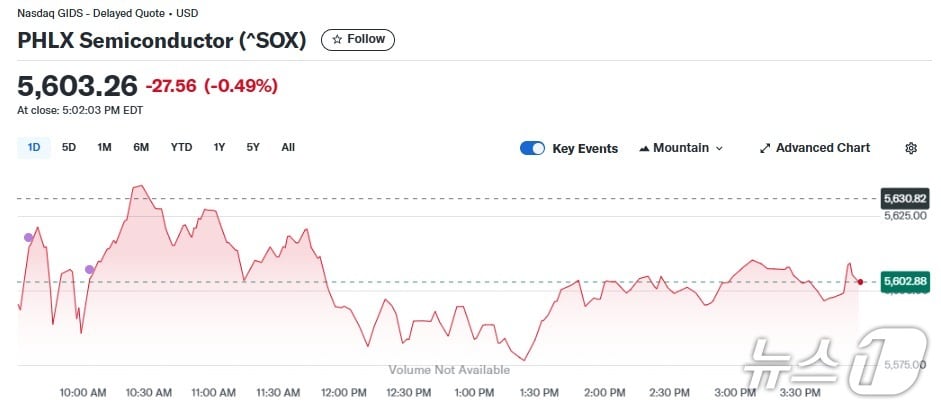Switch to the 5D time range

[69, 147]
